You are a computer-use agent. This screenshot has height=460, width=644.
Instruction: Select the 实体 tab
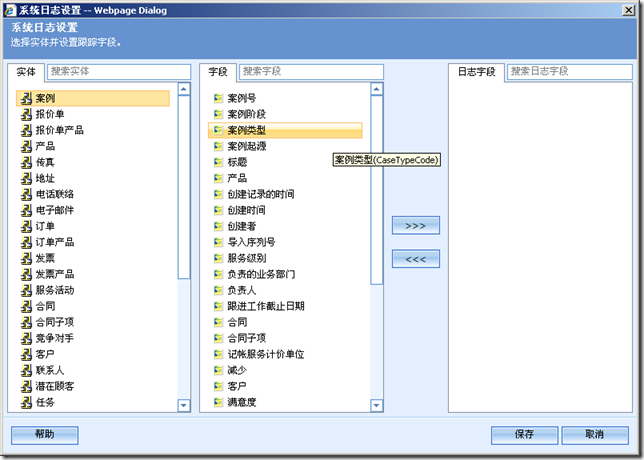(26, 72)
